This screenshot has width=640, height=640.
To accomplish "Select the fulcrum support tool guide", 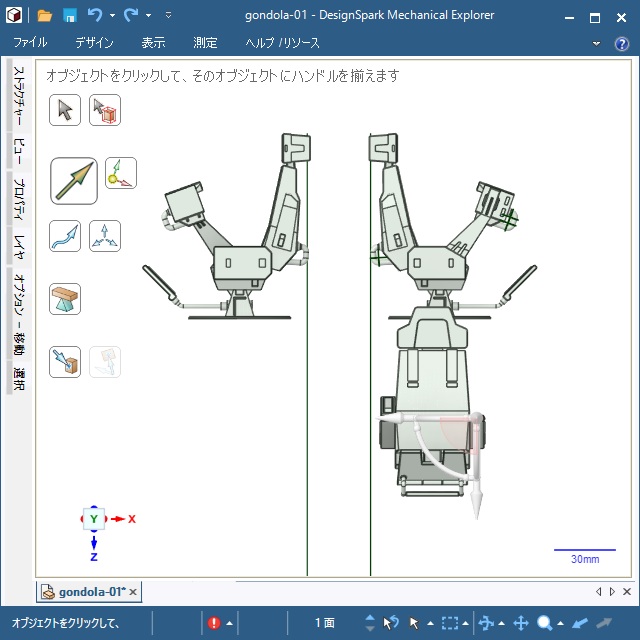I will point(65,299).
